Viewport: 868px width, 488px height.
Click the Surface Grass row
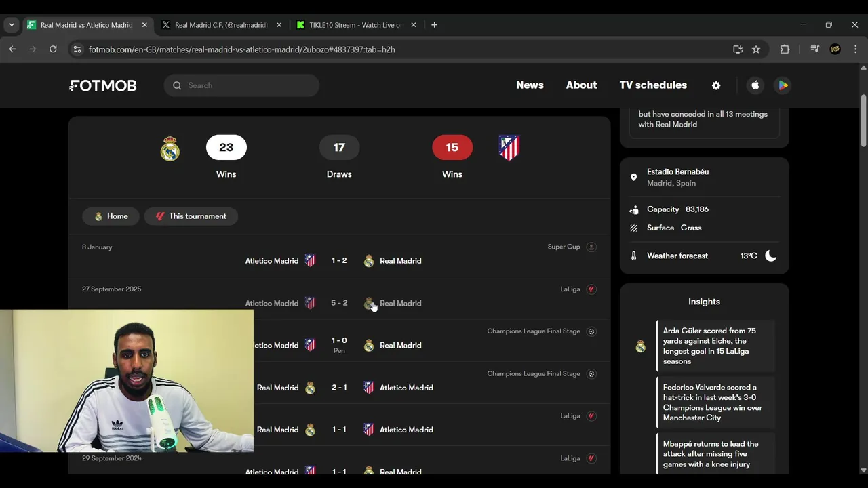click(x=705, y=228)
